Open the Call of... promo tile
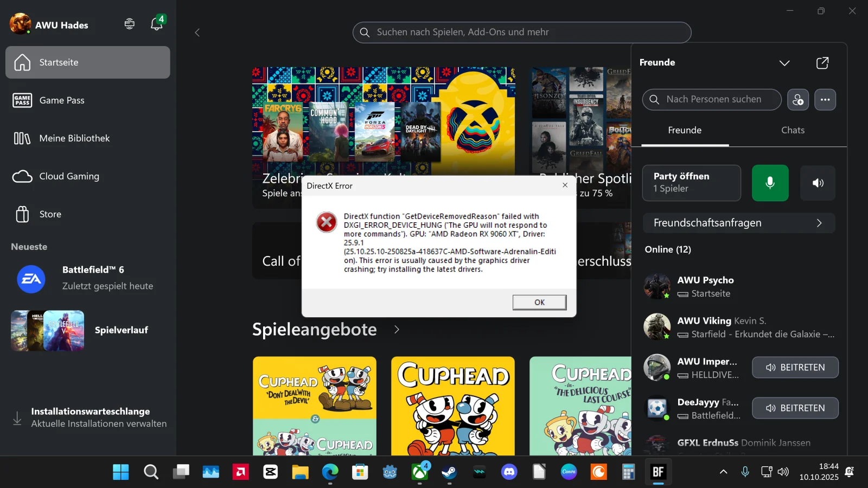868x488 pixels. [277, 251]
